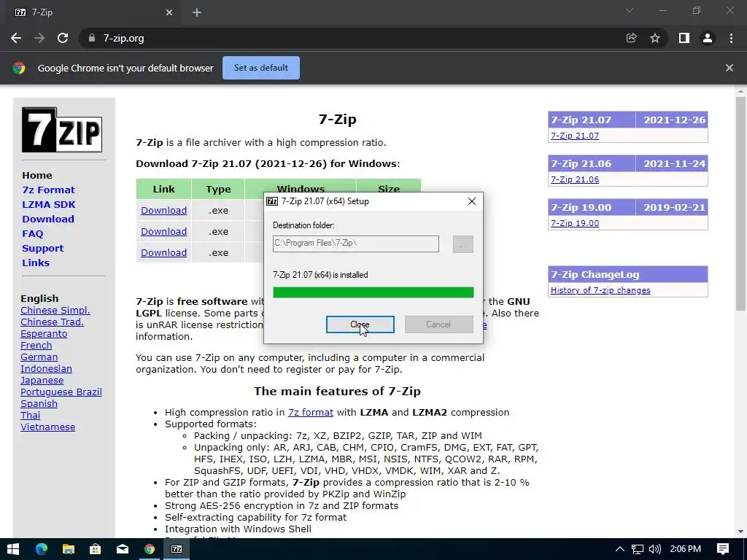Switch language to Chinese Trad.

53,322
